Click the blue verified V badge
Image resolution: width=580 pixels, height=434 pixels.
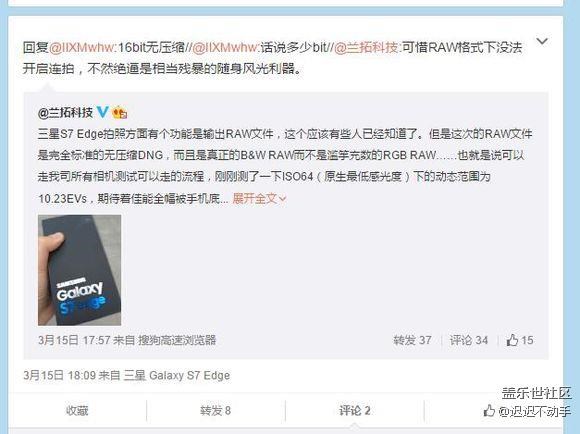(x=102, y=112)
